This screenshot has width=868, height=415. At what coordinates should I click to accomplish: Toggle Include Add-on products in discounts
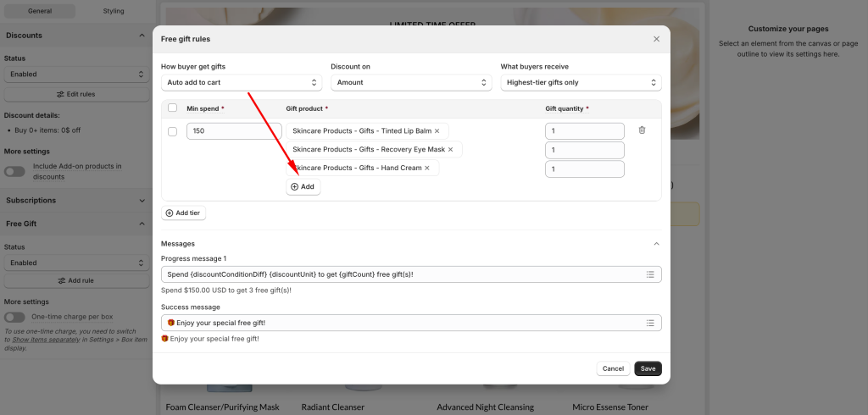14,171
